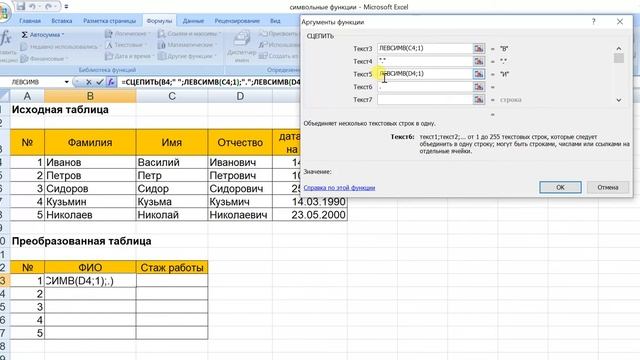Click the Фамилия header cell
This screenshot has height=360, width=640.
(x=90, y=142)
